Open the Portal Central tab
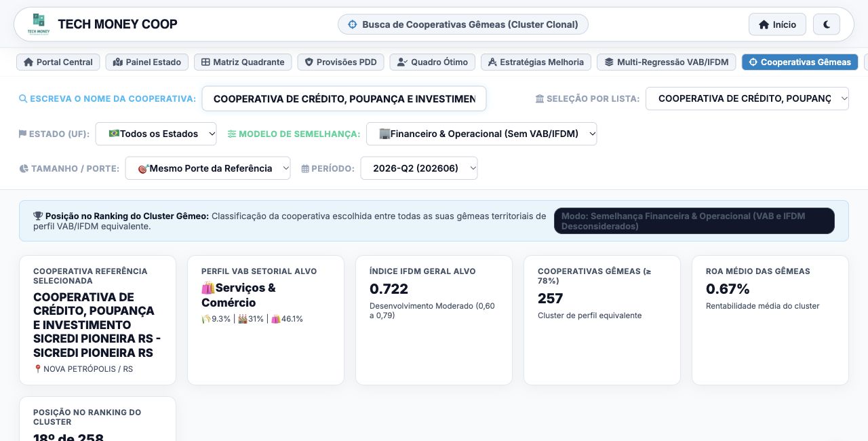868x441 pixels. 58,62
